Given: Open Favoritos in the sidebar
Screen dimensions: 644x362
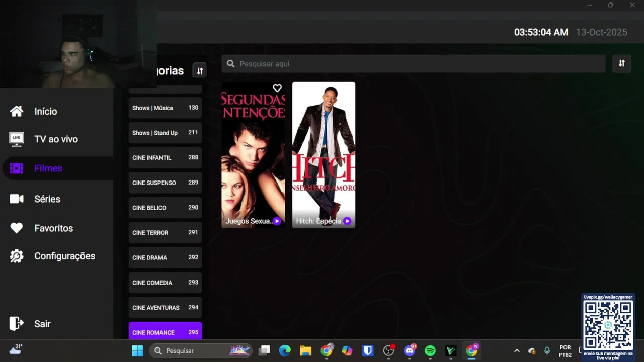Looking at the screenshot, I should [x=53, y=228].
